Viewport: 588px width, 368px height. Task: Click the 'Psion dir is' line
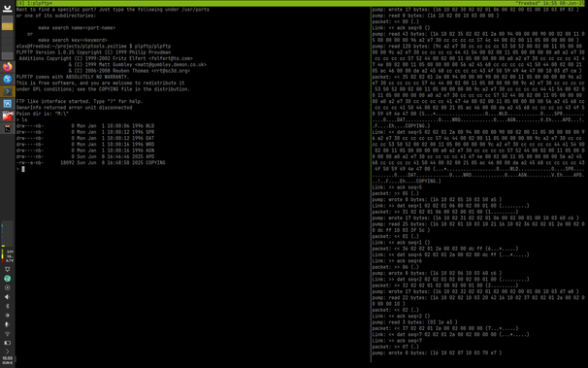[43, 114]
